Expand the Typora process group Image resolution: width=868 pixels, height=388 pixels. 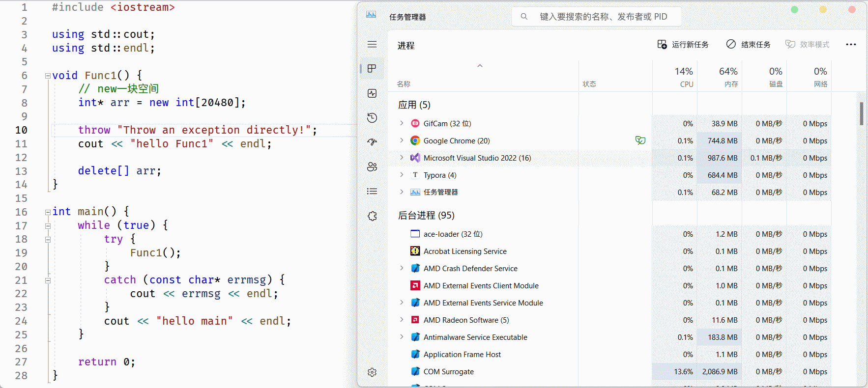[402, 175]
